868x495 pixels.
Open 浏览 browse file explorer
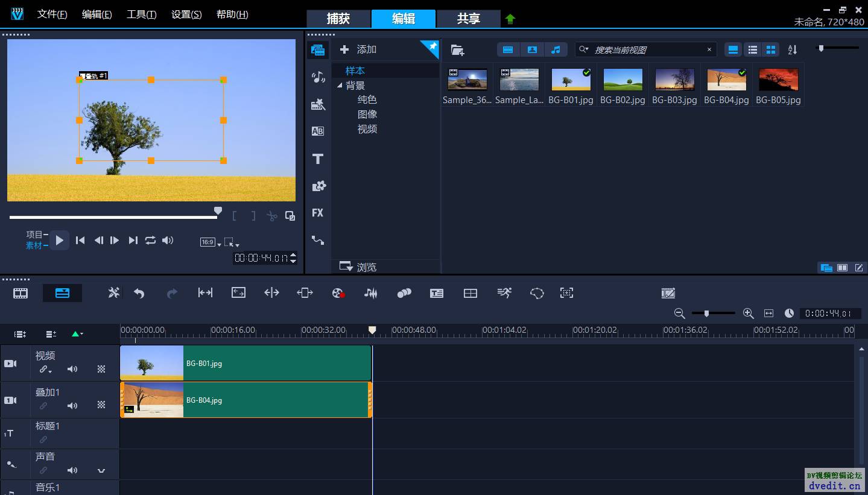point(358,266)
